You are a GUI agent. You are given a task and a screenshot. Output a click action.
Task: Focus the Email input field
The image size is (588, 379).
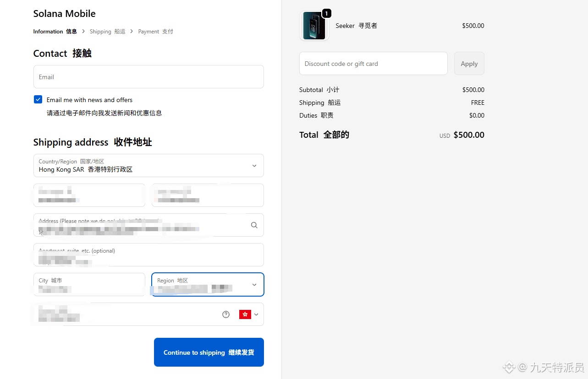coord(148,77)
